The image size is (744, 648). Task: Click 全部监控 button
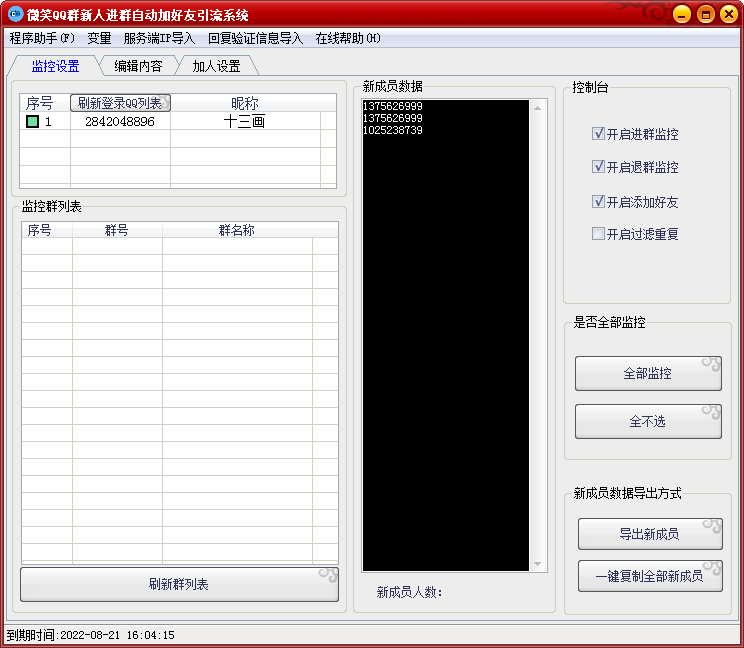pos(648,373)
